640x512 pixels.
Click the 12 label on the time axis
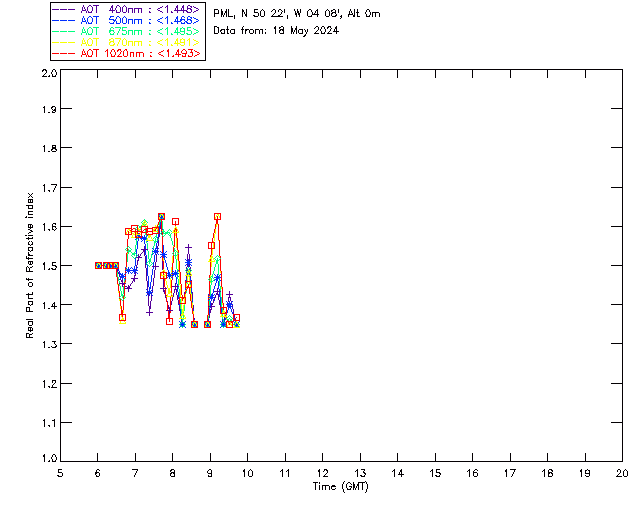click(x=322, y=473)
